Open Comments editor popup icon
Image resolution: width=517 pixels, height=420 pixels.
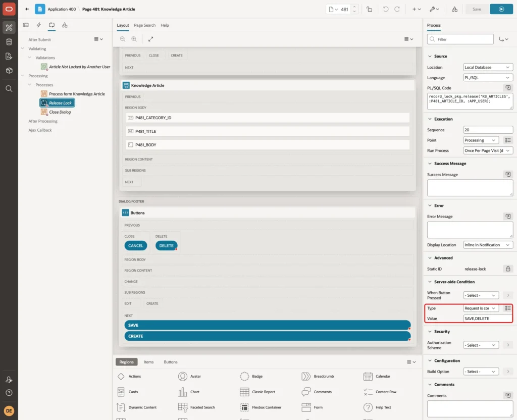click(508, 395)
